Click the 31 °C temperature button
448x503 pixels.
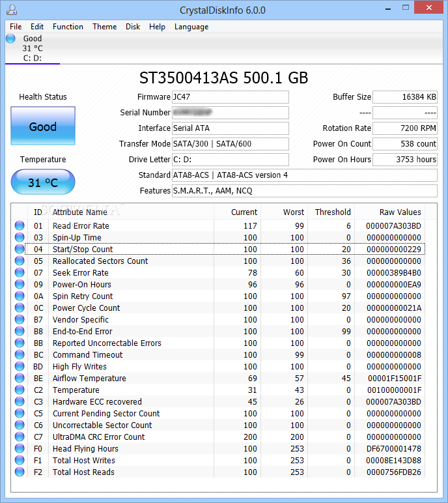pos(43,182)
